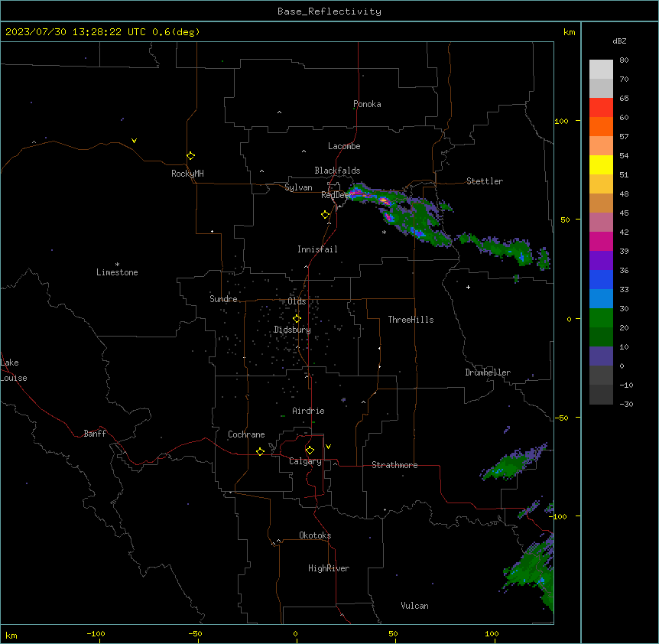Screen dimensions: 659x644
Task: Click the orange 60-57 dBZ legend swatch
Action: click(x=601, y=126)
